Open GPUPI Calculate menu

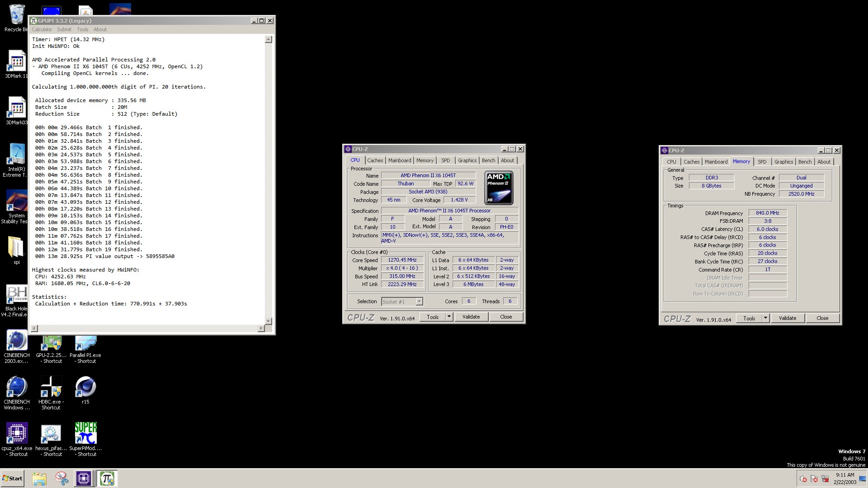point(42,29)
